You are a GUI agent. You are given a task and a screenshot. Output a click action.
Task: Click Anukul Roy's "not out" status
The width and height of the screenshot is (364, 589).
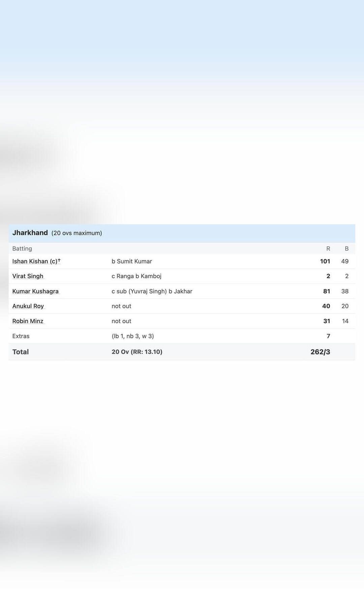pos(121,306)
